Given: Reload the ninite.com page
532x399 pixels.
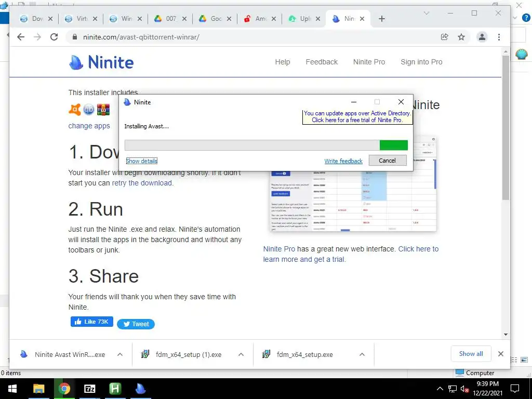Looking at the screenshot, I should pos(54,37).
